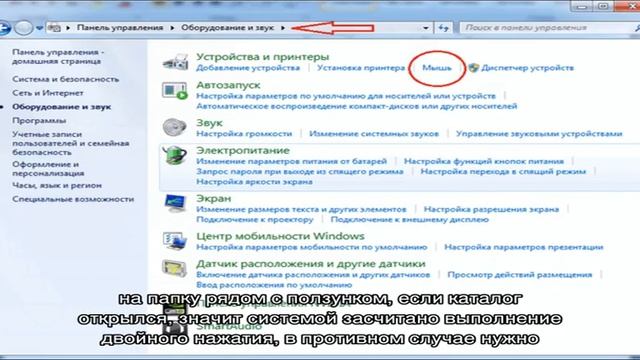
Task: Click Подключение к проектору link
Action: 255,220
